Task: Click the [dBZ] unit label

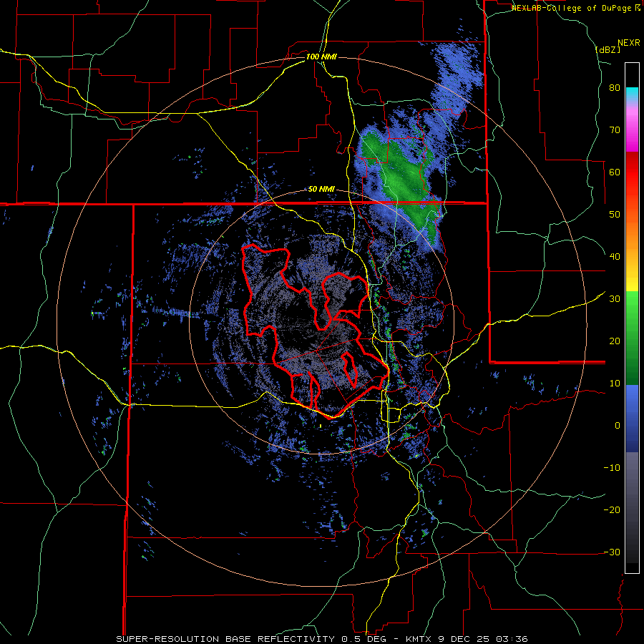Action: coord(608,50)
